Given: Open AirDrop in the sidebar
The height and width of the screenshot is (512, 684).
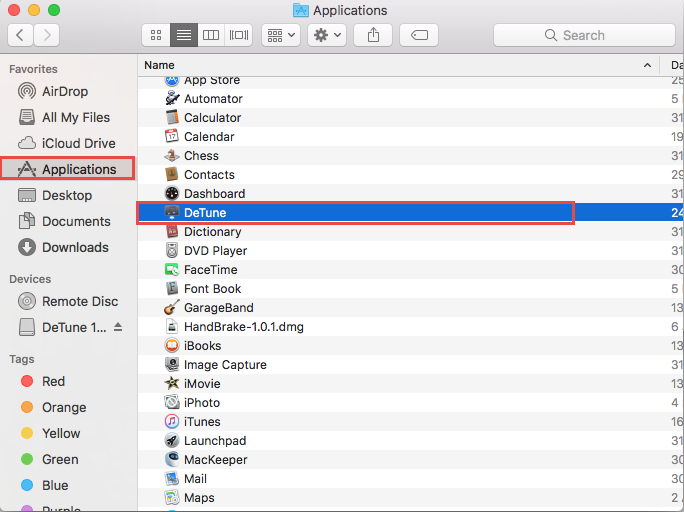Looking at the screenshot, I should click(65, 91).
